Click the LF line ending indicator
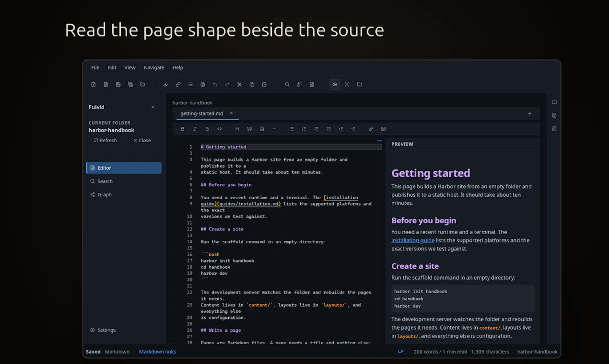 (401, 352)
